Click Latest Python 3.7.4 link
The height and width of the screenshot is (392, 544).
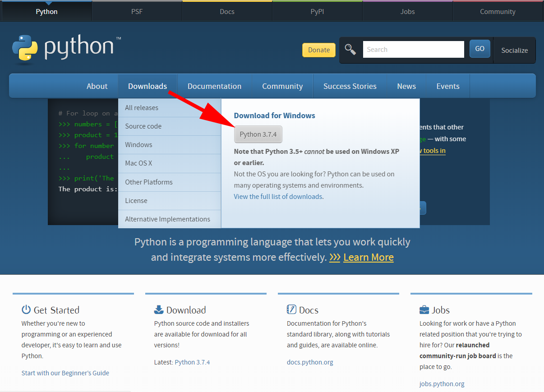click(x=192, y=362)
